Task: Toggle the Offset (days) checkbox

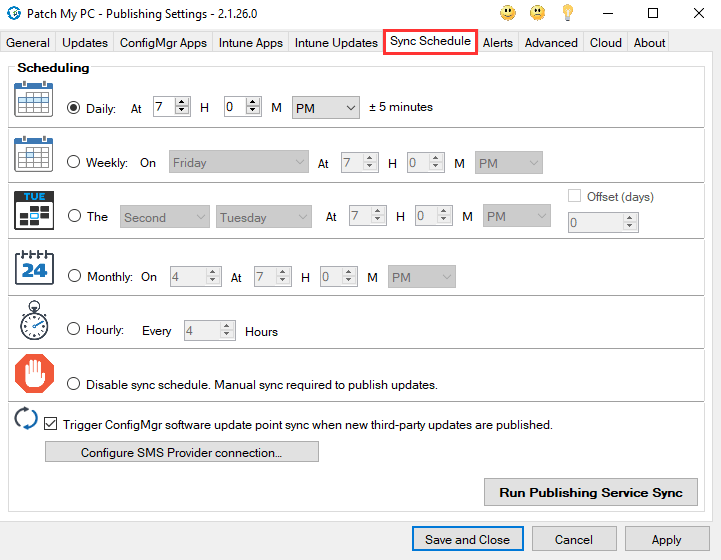Action: pyautogui.click(x=574, y=196)
